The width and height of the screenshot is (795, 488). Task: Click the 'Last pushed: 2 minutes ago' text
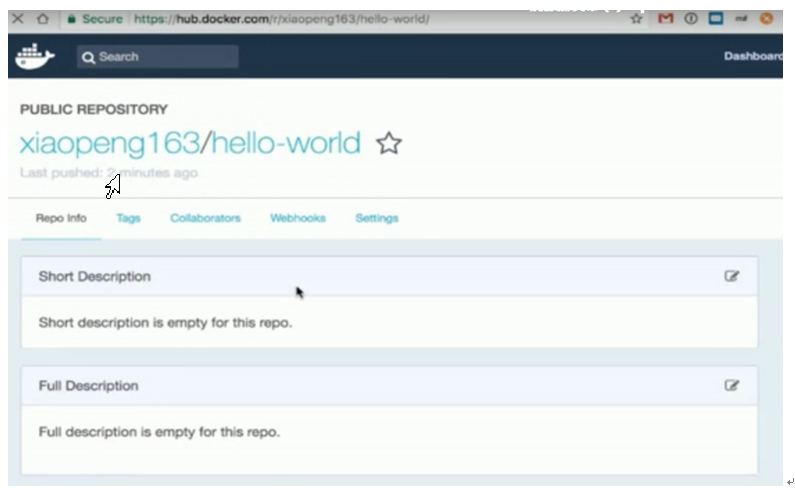tap(109, 173)
